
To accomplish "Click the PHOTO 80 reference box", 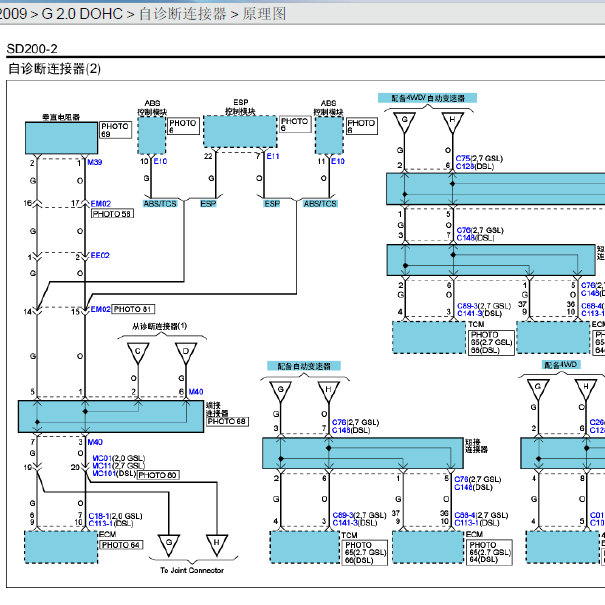I will (158, 475).
